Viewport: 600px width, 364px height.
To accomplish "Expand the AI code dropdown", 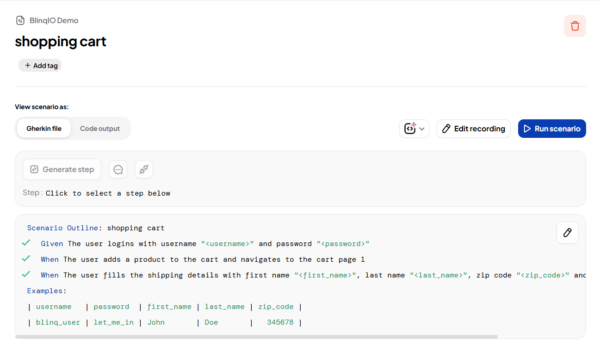I will (414, 129).
